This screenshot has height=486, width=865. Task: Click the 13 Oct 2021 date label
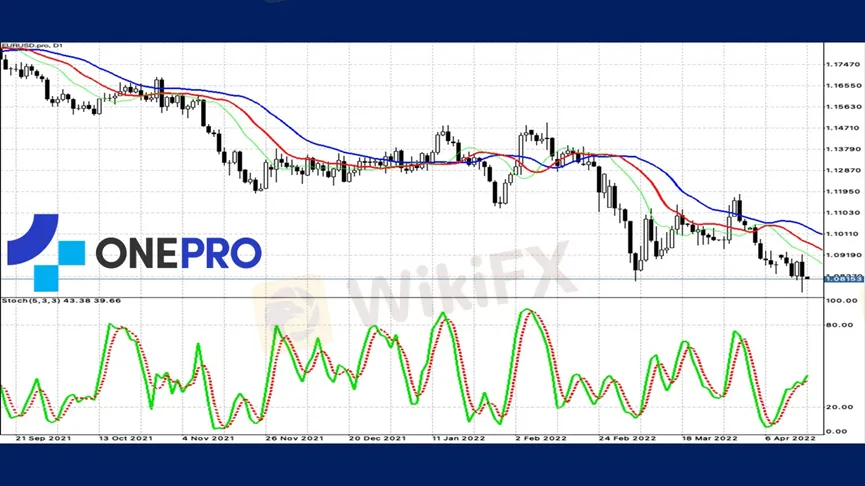(x=126, y=439)
